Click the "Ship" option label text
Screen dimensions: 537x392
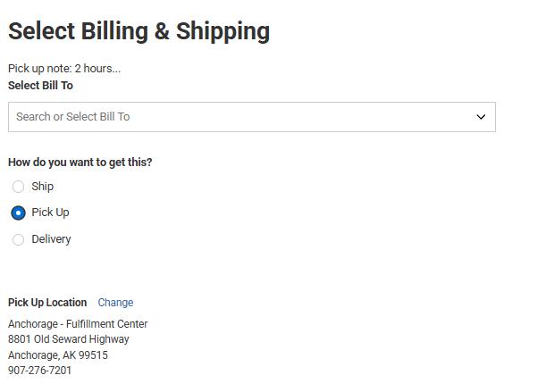pos(43,187)
